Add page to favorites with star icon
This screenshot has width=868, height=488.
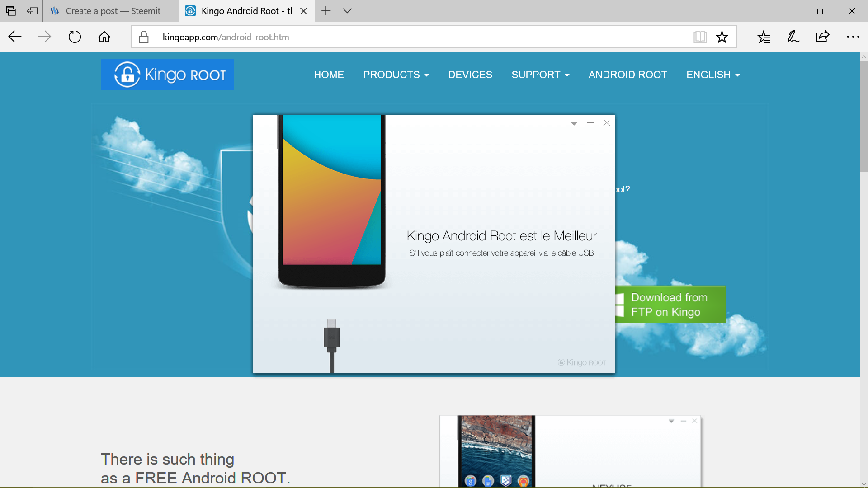pos(722,37)
